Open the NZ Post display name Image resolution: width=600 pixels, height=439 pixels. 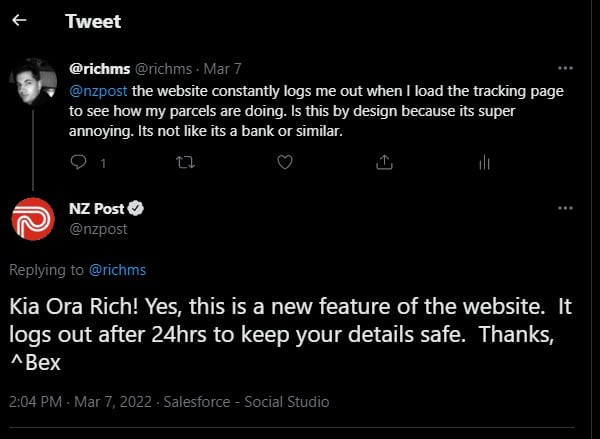click(95, 209)
